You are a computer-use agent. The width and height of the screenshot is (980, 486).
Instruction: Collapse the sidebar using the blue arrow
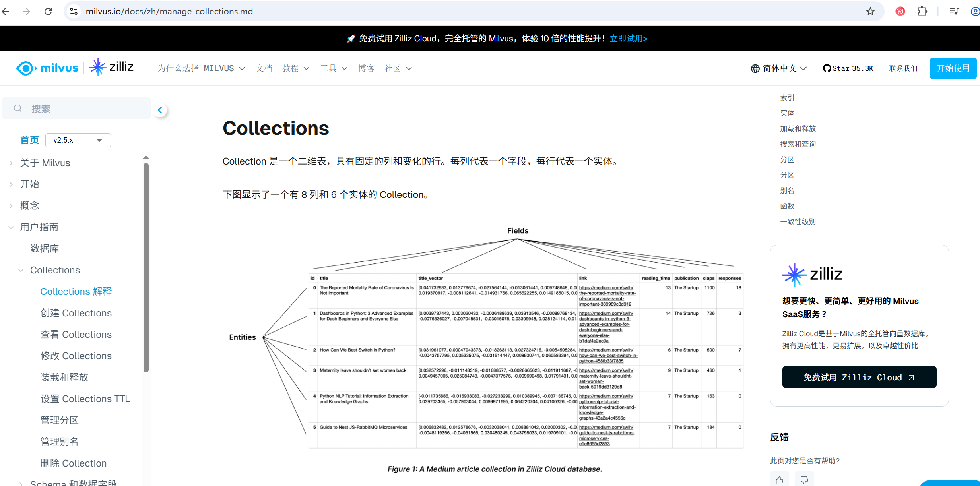tap(160, 110)
